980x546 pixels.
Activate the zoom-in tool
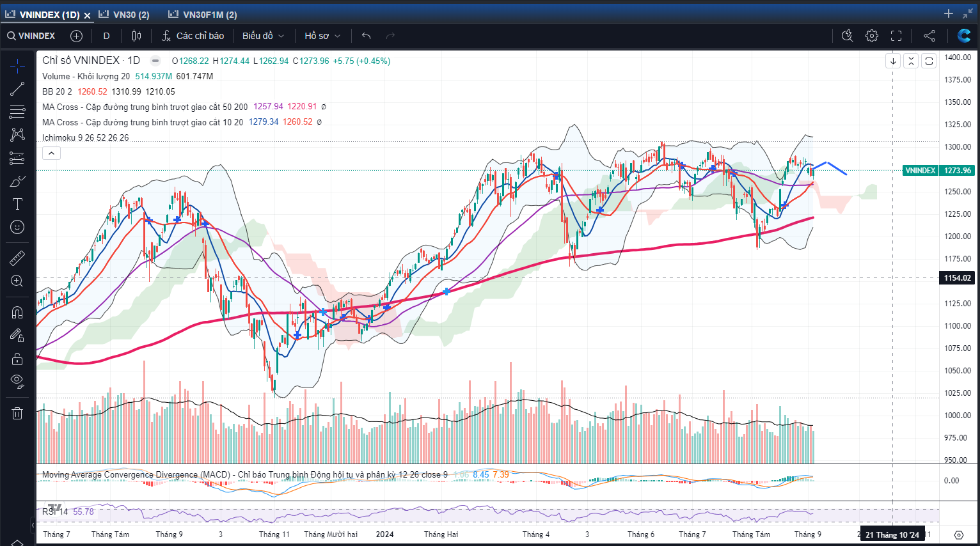17,281
